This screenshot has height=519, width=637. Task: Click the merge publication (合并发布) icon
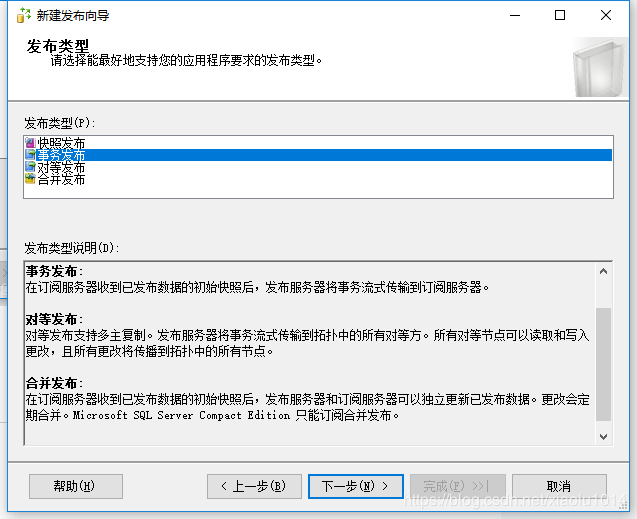click(x=30, y=178)
